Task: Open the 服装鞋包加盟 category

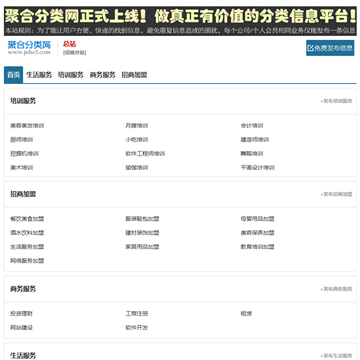Action: tap(142, 219)
